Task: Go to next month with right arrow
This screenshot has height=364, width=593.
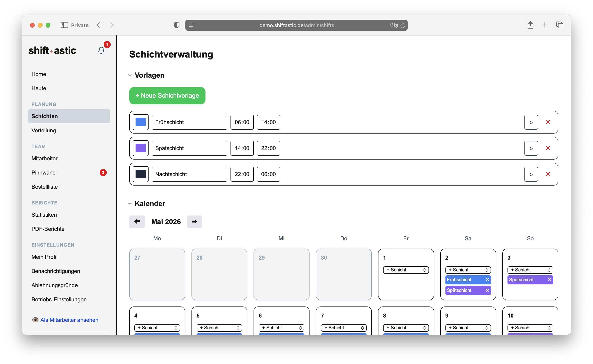Action: coord(194,221)
